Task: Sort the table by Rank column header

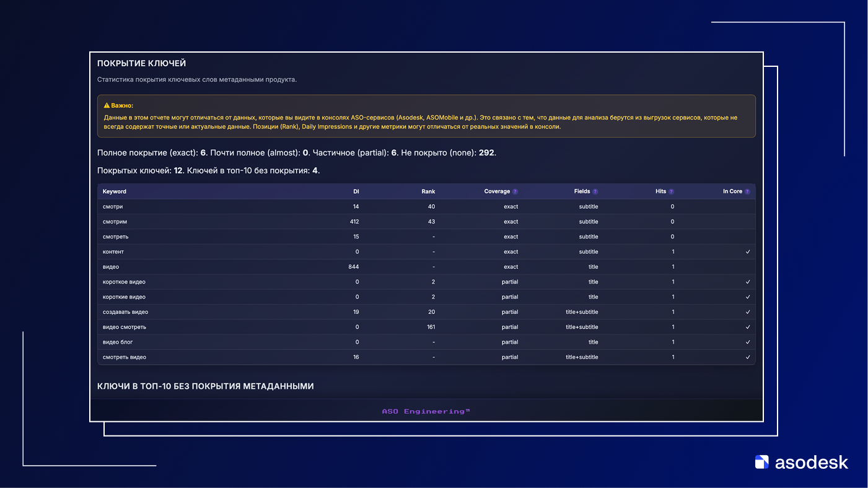Action: point(428,192)
